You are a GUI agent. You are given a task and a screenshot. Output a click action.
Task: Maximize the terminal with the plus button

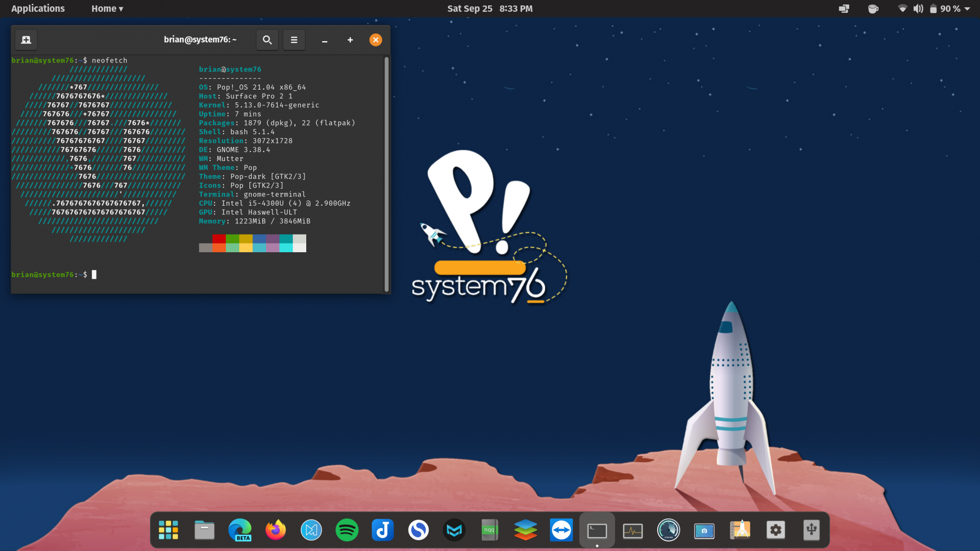coord(350,40)
